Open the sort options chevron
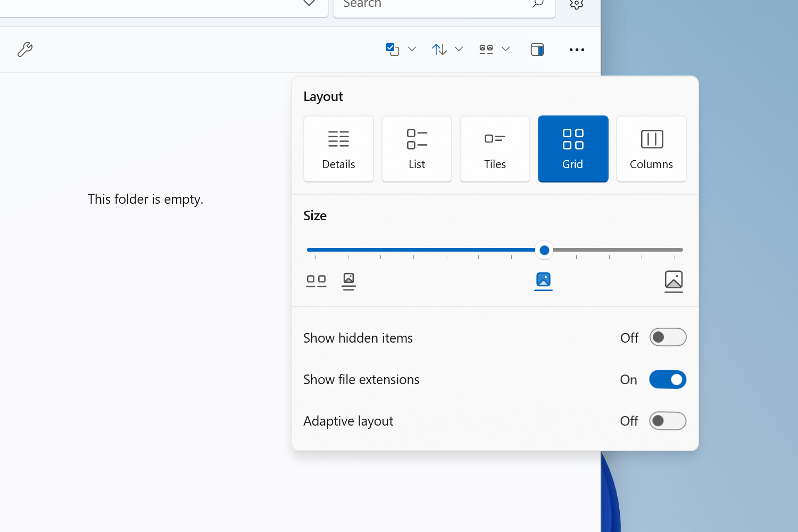This screenshot has height=532, width=798. [x=459, y=49]
